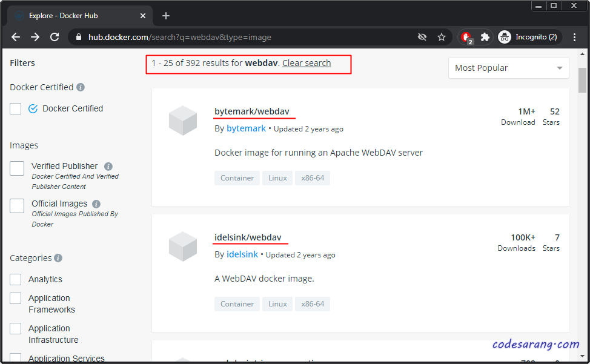Click 'Docker image for running an Apache WebDAV server'
Screen dimensions: 590x364
(319, 153)
